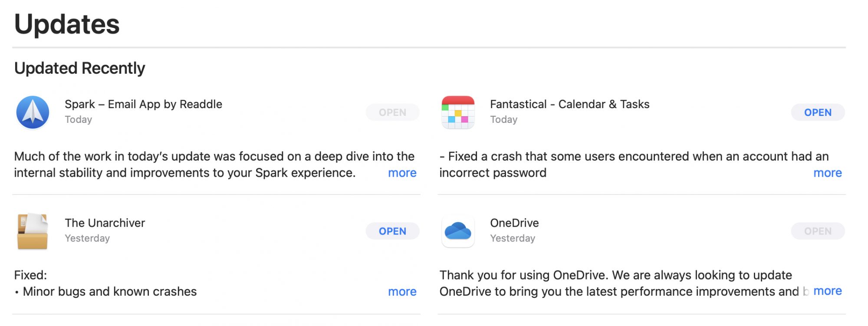
Task: Select the title Spark – Email App by Readdle
Action: pos(143,104)
